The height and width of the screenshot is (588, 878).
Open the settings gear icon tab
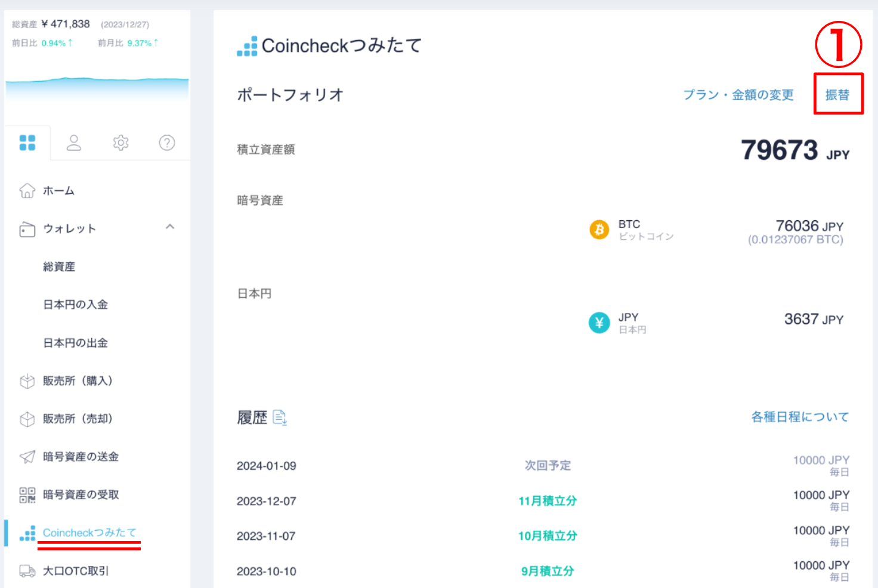tap(121, 143)
